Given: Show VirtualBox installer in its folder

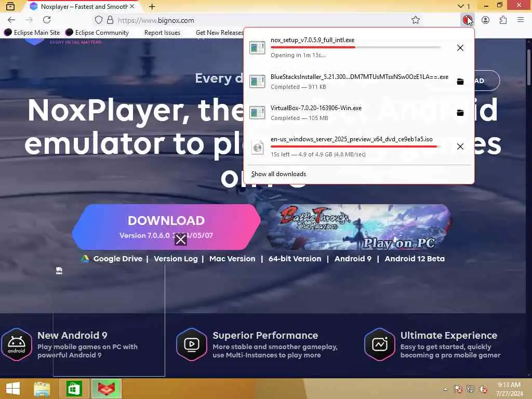Looking at the screenshot, I should (x=460, y=113).
